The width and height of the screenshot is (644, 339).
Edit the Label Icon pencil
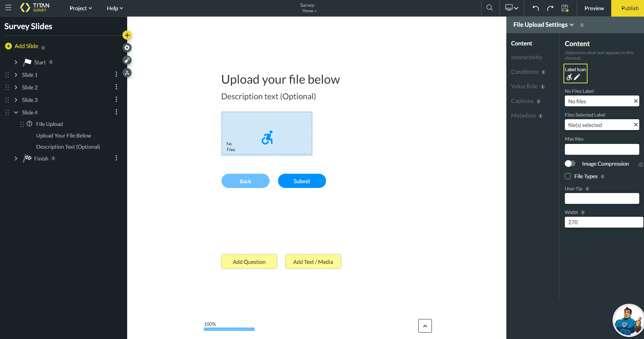577,77
